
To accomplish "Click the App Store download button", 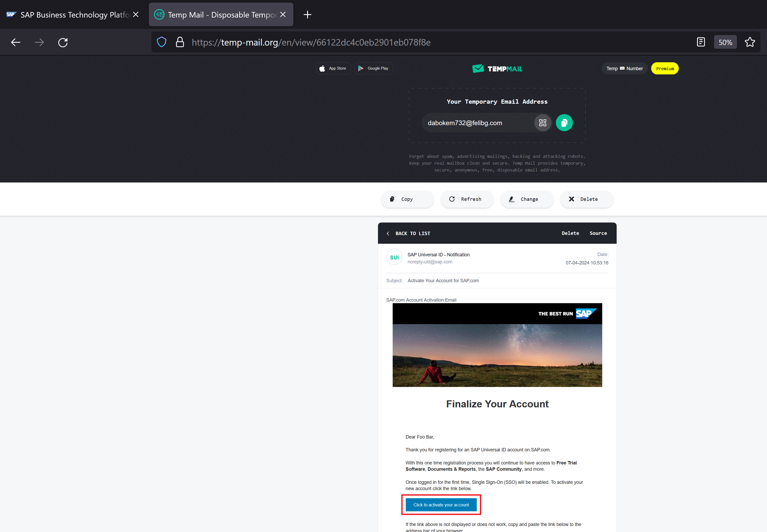I will 333,68.
